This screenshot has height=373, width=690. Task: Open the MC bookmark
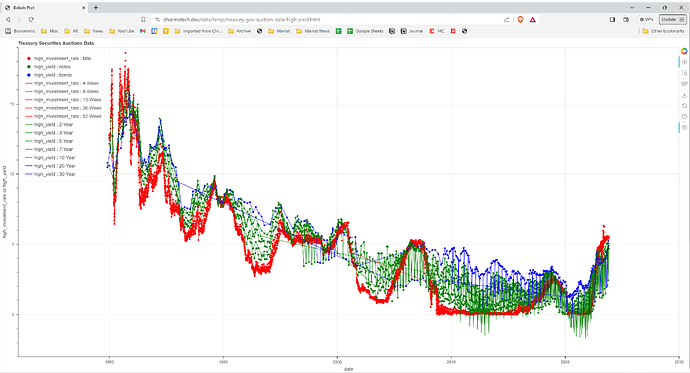pyautogui.click(x=437, y=31)
